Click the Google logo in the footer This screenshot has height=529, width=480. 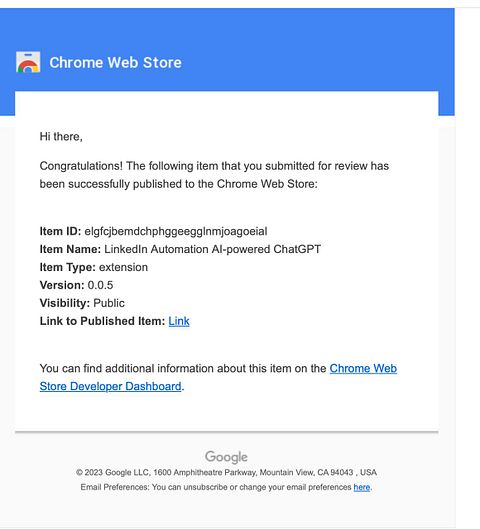pyautogui.click(x=226, y=457)
